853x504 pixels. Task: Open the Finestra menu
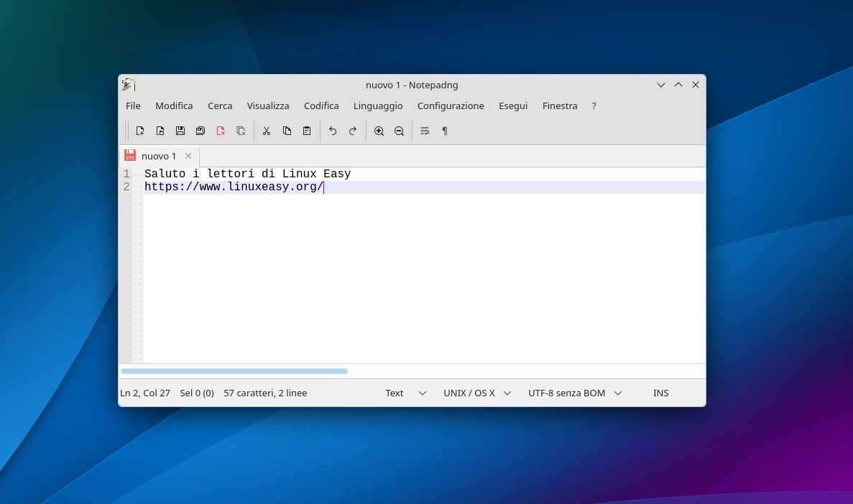[x=560, y=106]
